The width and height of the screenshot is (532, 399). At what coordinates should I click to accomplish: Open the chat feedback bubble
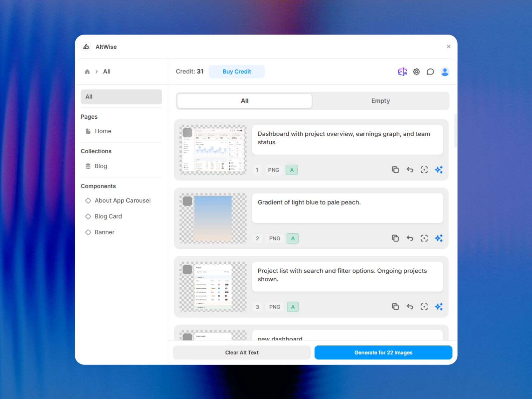click(x=431, y=71)
